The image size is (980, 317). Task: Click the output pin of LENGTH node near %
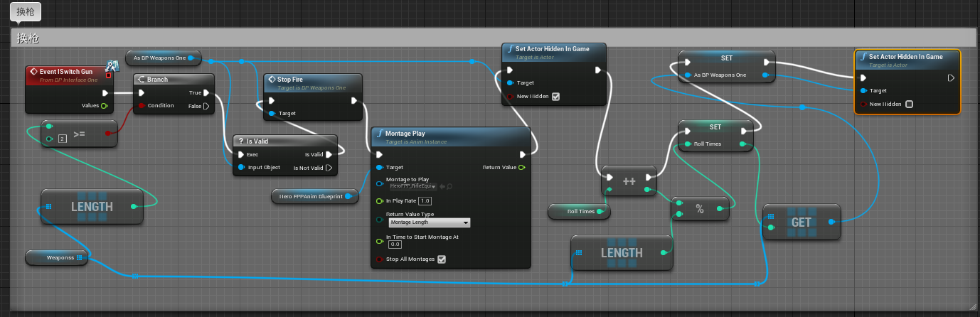(x=664, y=252)
